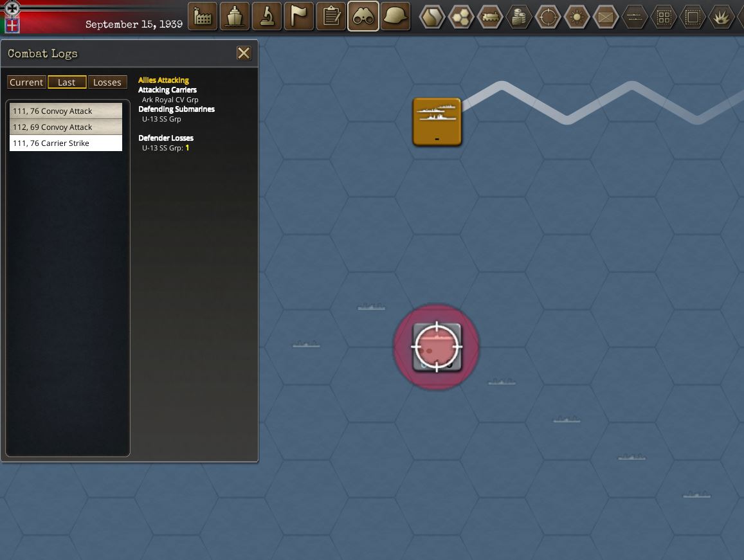Toggle the front lines overlay icon
The width and height of the screenshot is (744, 560).
(x=635, y=17)
